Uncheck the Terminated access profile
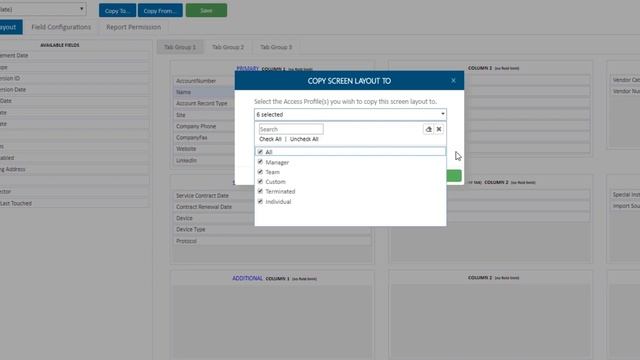 [260, 191]
